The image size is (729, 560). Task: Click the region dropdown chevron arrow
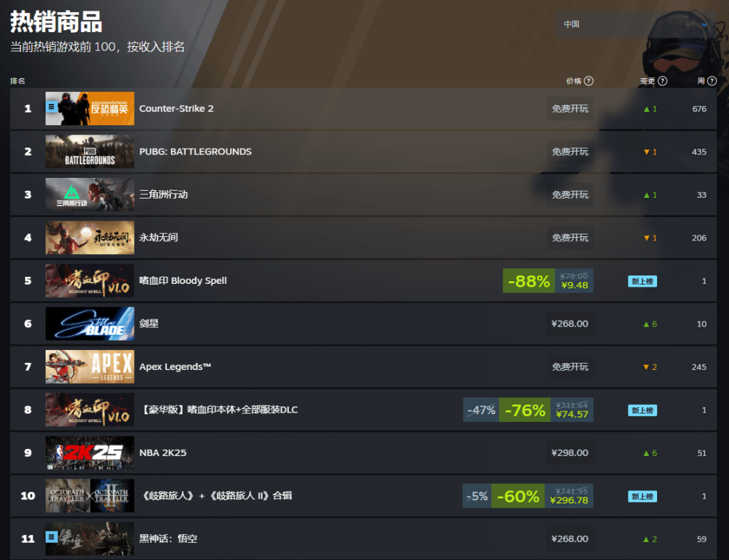pos(704,25)
